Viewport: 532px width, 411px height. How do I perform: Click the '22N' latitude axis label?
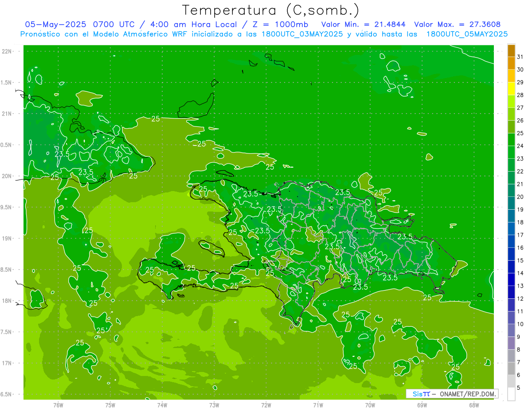pos(7,51)
